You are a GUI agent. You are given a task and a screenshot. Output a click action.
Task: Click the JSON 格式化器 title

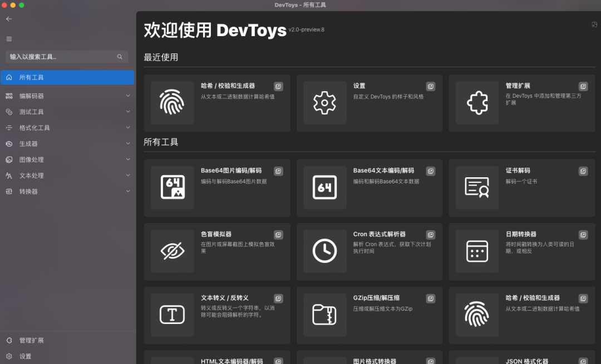pos(527,361)
